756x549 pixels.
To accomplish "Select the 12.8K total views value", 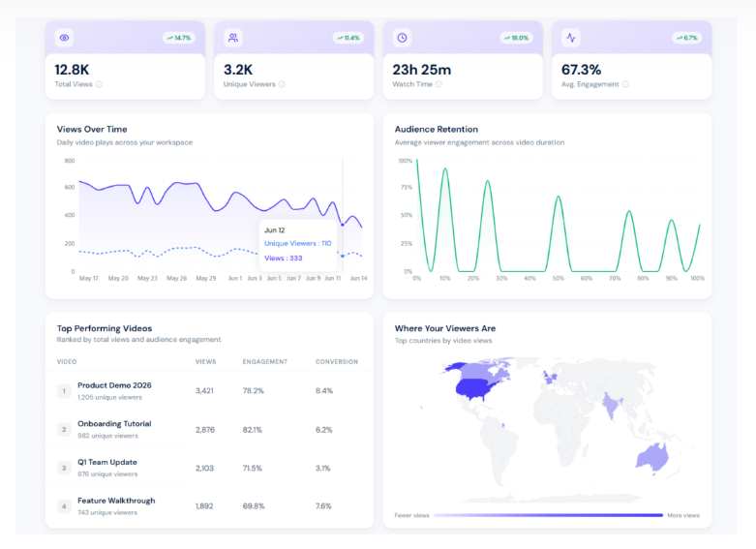I will [x=72, y=70].
